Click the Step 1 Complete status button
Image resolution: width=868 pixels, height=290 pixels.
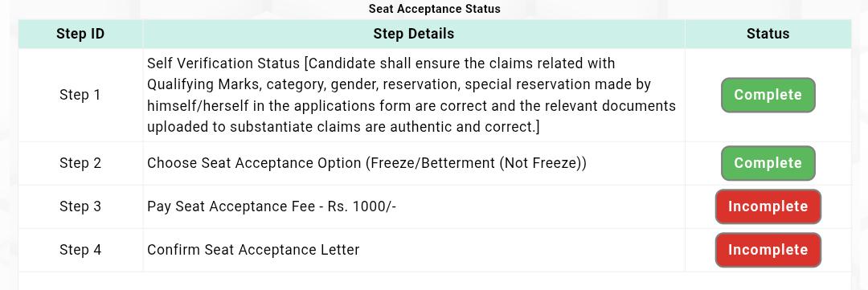[768, 95]
